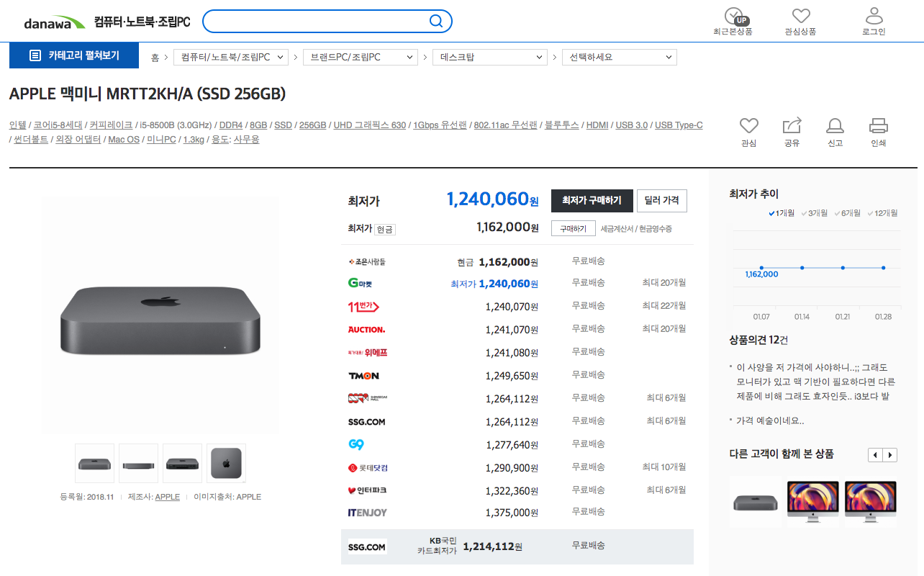Click the 딜러 가격 button
This screenshot has width=924, height=576.
(662, 200)
